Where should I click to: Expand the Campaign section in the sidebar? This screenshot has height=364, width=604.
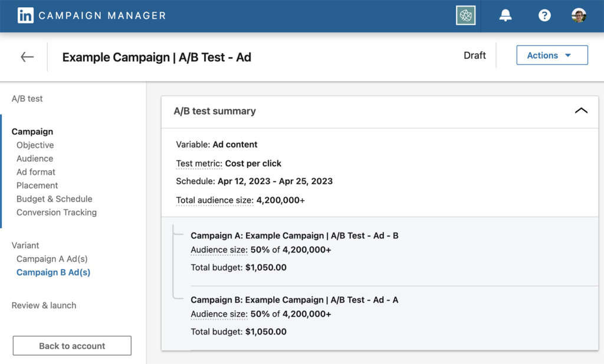click(32, 131)
